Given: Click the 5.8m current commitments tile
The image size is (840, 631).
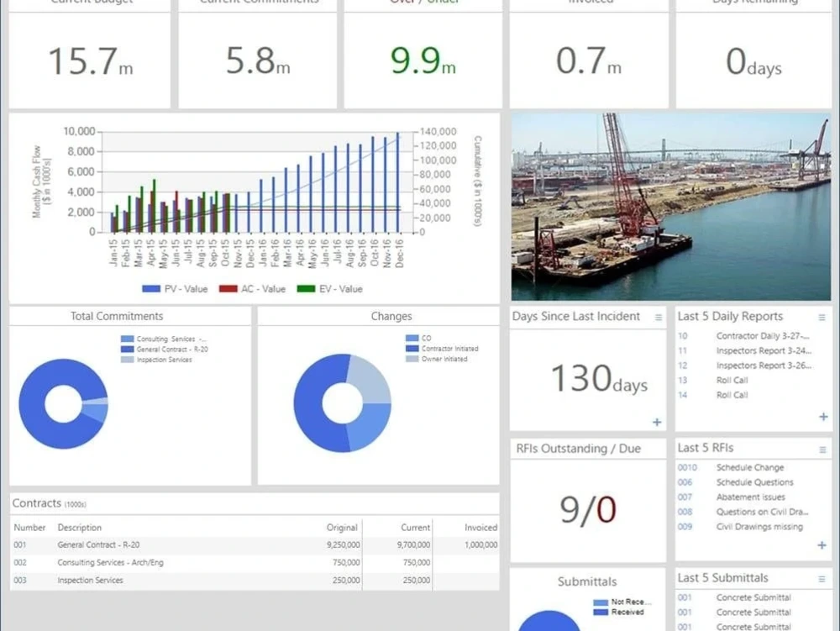Looking at the screenshot, I should pyautogui.click(x=258, y=61).
